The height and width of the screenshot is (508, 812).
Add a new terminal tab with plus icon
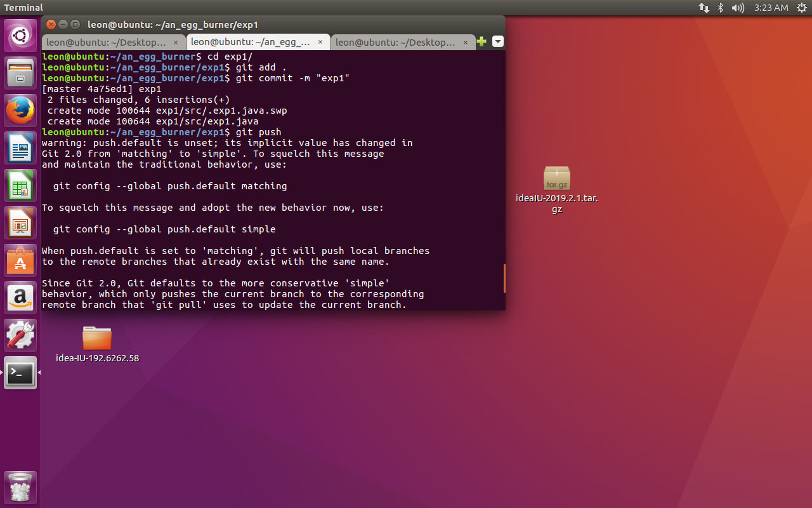tap(481, 42)
